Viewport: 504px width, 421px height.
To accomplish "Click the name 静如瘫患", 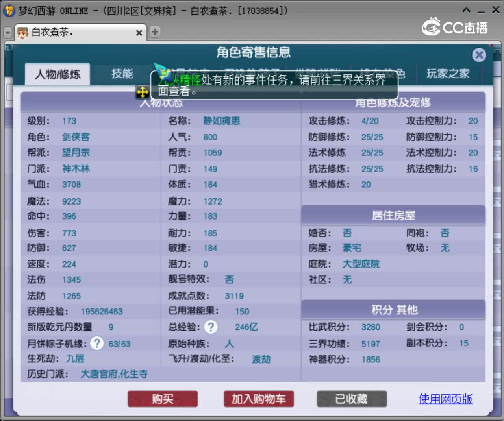I will point(222,121).
